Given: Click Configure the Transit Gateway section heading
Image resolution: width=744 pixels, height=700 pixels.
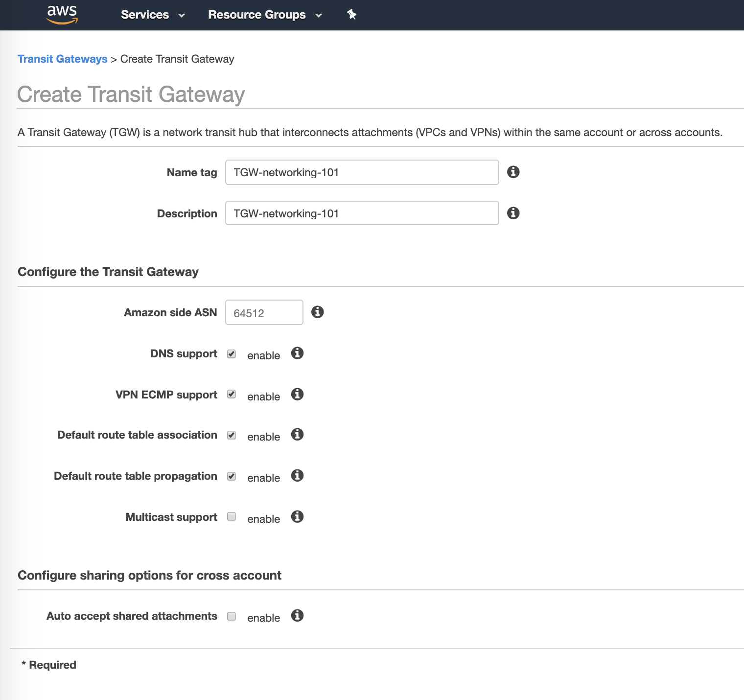Looking at the screenshot, I should 108,272.
